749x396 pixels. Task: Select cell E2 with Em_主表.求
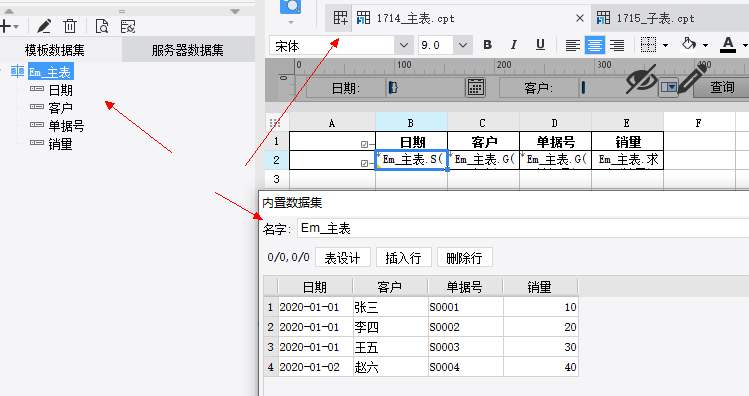(x=628, y=160)
